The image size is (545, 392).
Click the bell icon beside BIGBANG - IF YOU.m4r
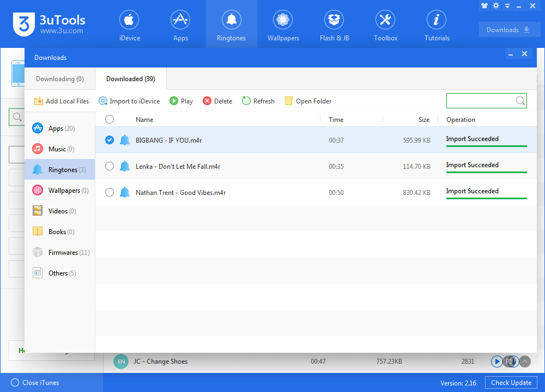click(125, 140)
